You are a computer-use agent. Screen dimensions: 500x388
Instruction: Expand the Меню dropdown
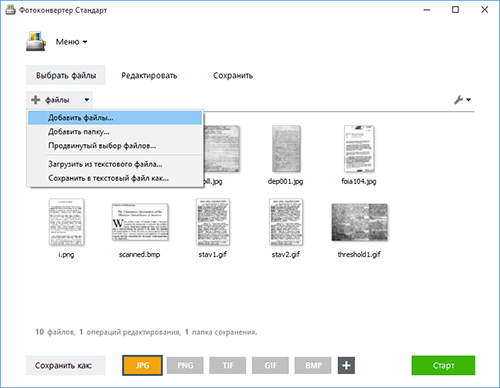[x=71, y=42]
